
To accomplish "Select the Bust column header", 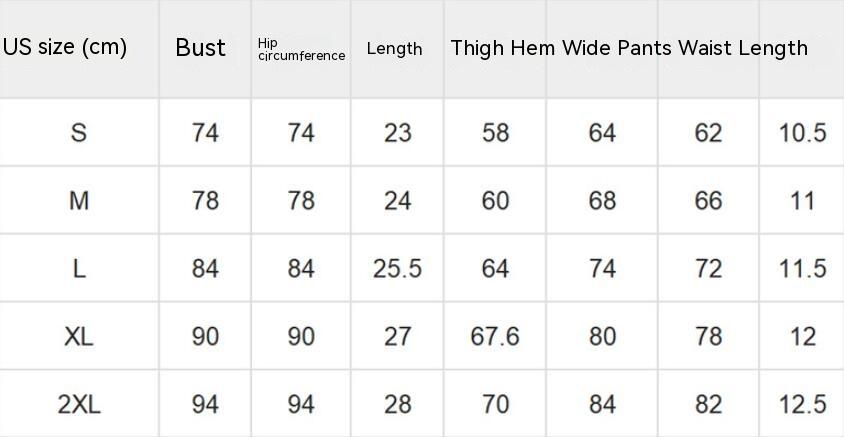I will coord(200,47).
